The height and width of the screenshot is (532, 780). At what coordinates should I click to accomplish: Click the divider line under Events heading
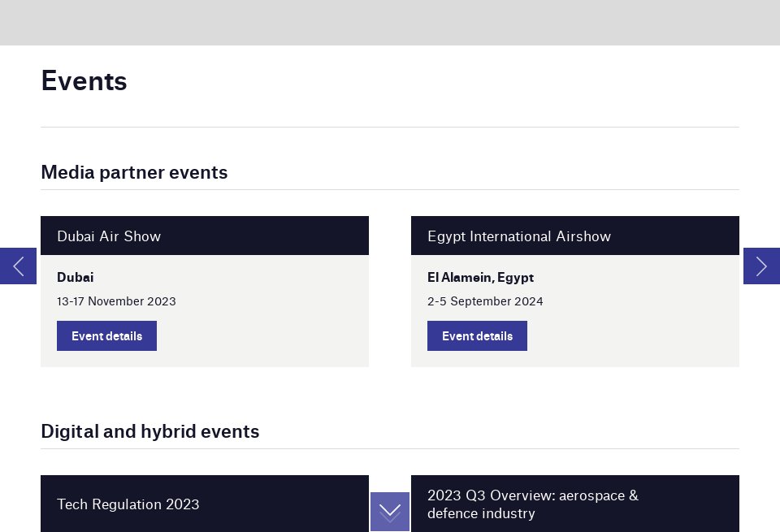pos(390,127)
